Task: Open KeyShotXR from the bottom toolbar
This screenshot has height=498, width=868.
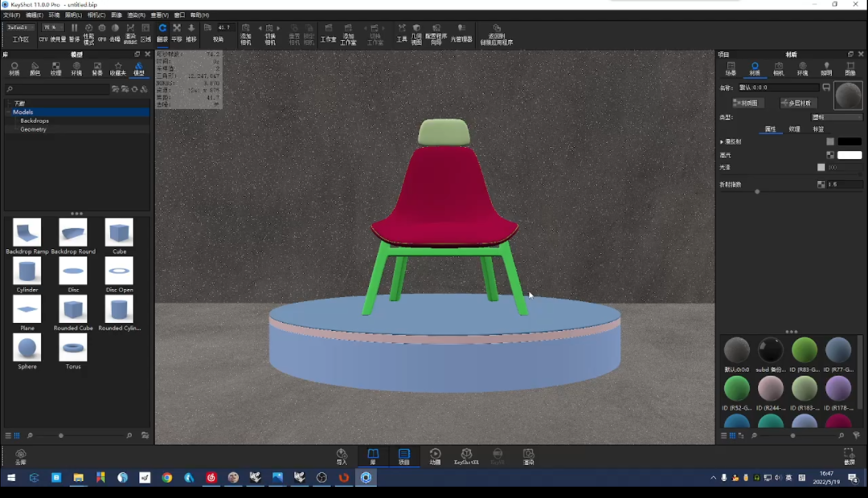Action: coord(466,456)
